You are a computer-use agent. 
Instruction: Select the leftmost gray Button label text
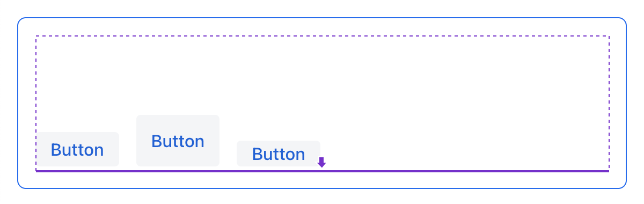[77, 150]
